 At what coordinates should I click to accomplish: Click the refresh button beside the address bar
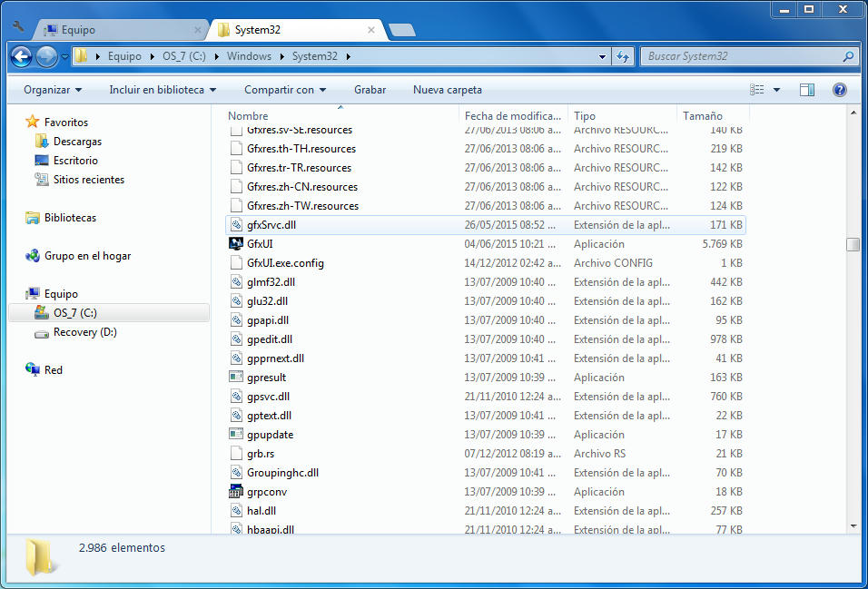(x=622, y=56)
